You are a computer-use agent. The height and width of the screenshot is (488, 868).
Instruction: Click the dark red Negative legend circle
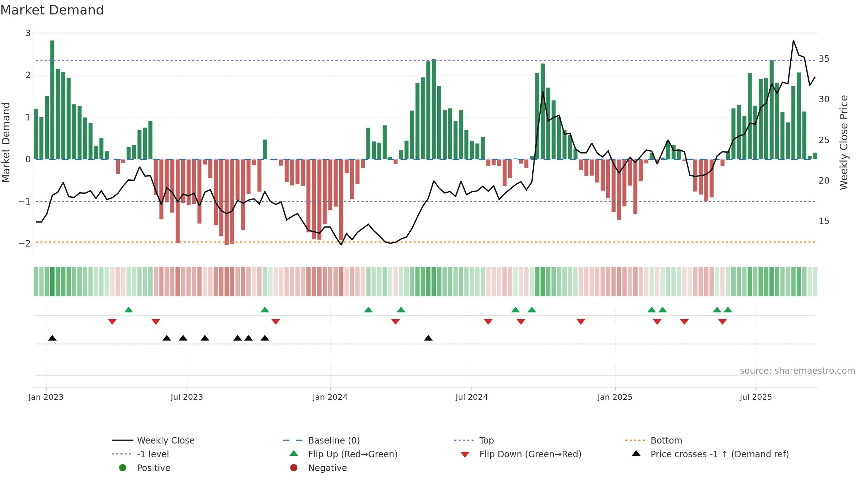click(x=294, y=468)
